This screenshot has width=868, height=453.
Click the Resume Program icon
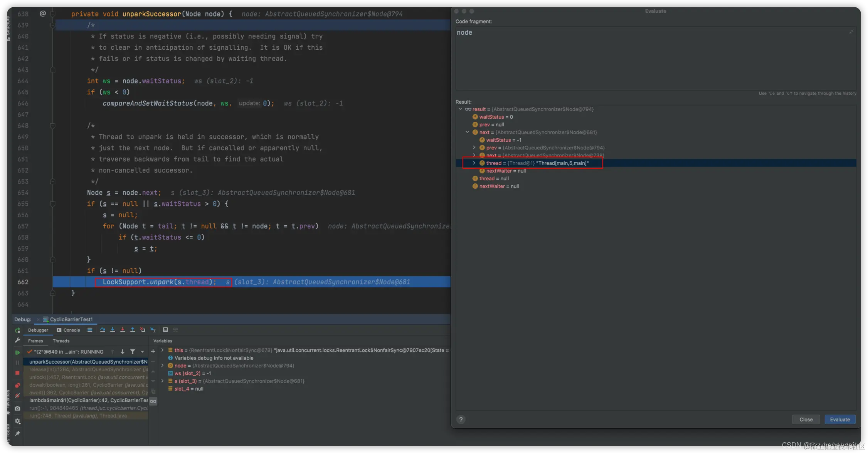point(17,352)
